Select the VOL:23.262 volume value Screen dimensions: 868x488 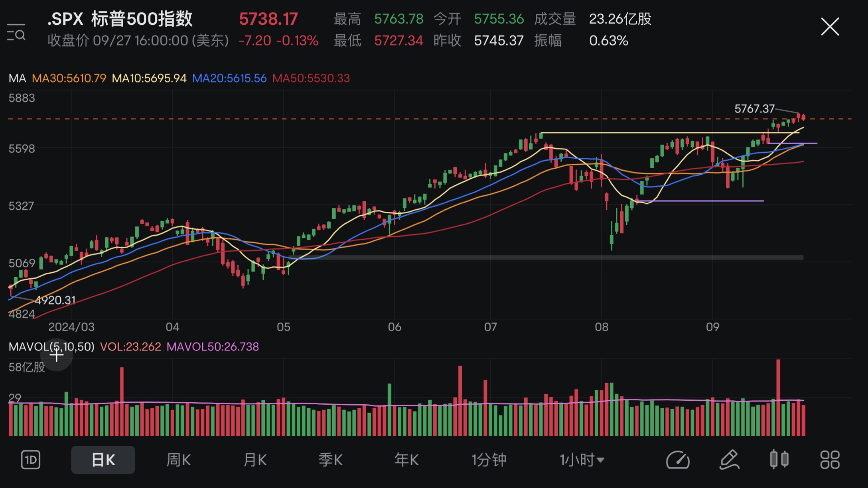pos(130,346)
